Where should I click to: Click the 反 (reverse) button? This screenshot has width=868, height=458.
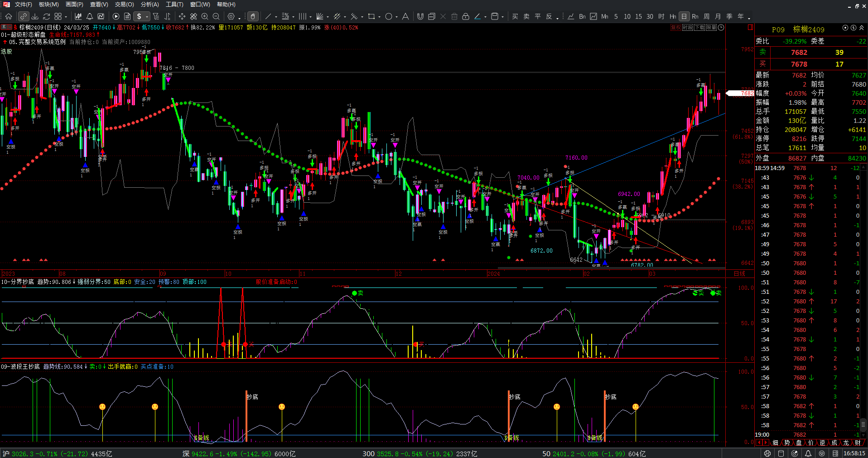coord(549,16)
